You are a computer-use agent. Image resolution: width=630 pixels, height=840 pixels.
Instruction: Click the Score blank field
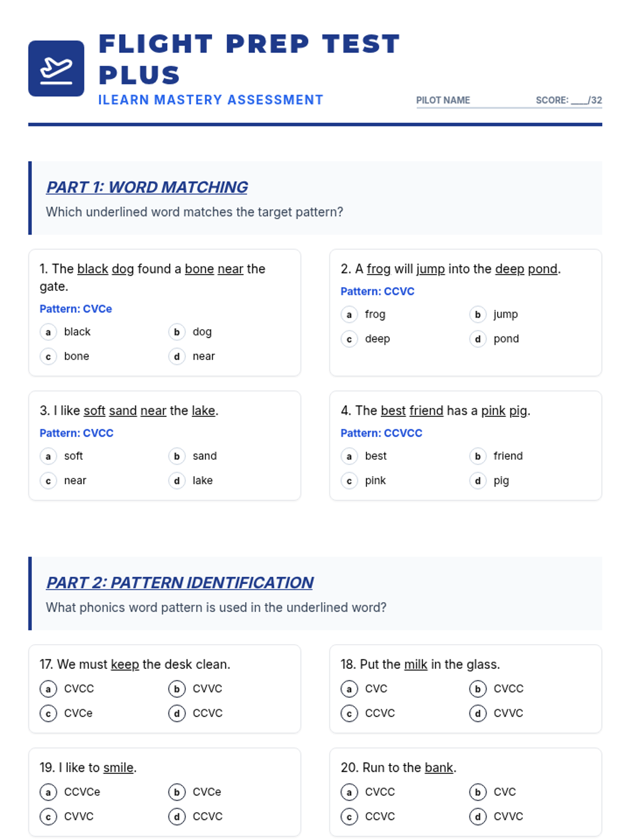(x=580, y=100)
